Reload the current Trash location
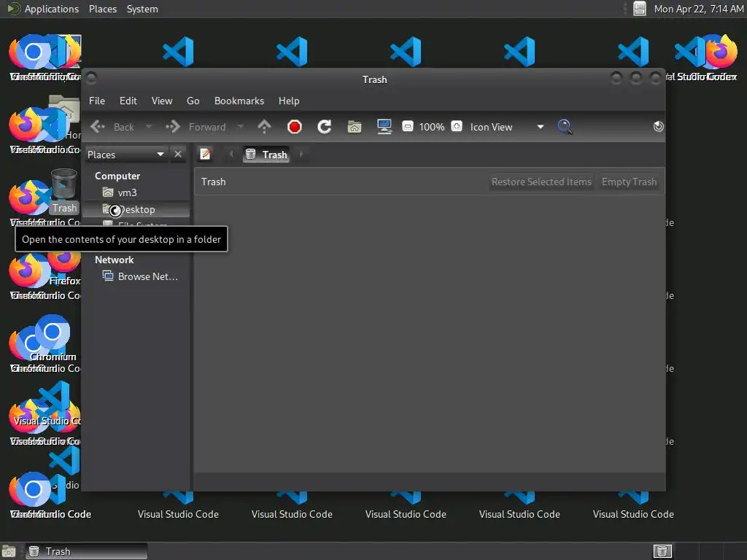The image size is (747, 560). [325, 127]
